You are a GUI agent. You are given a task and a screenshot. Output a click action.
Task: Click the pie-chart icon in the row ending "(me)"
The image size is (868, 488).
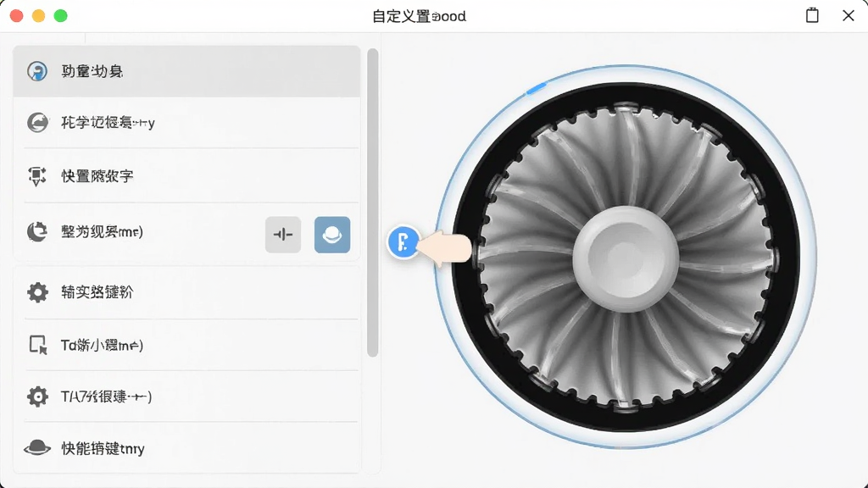[37, 232]
